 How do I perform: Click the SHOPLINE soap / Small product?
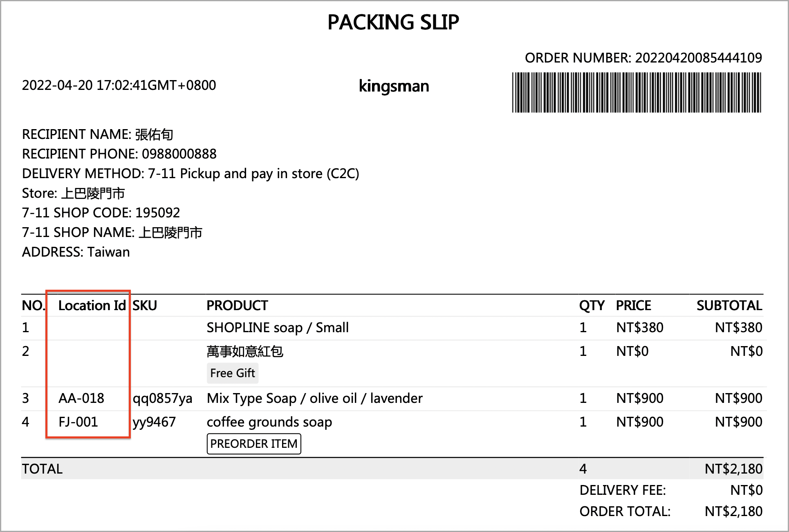278,328
